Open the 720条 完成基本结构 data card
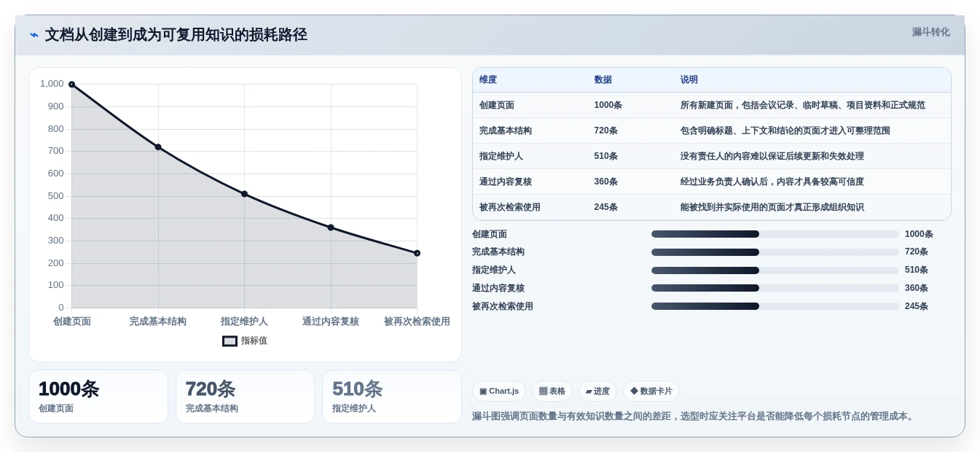This screenshot has height=452, width=980. pyautogui.click(x=245, y=397)
